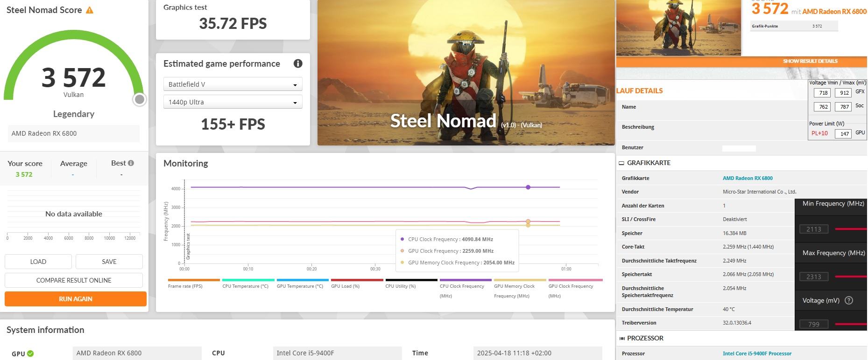
Task: Click the orange RUN AGAIN button
Action: click(76, 299)
